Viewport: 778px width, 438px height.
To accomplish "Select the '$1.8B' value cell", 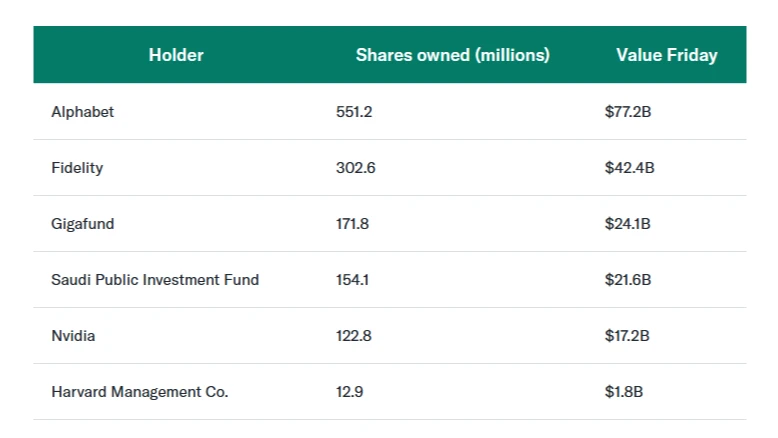I will coord(624,392).
